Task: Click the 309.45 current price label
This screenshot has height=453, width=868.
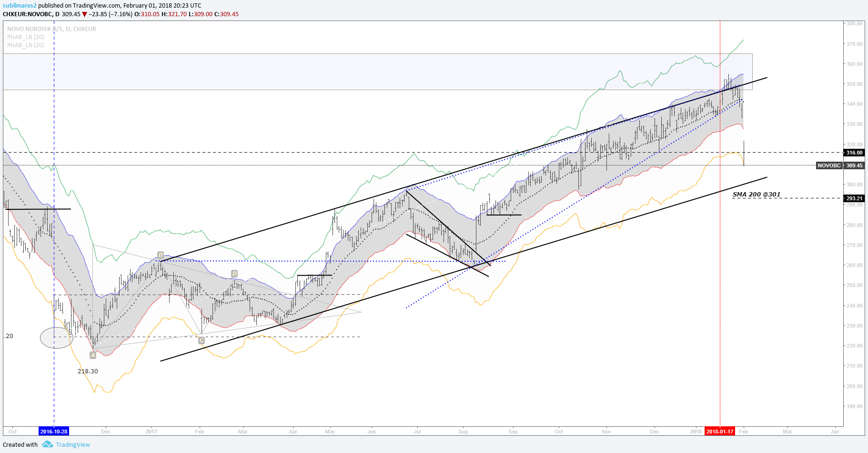Action: (x=854, y=165)
